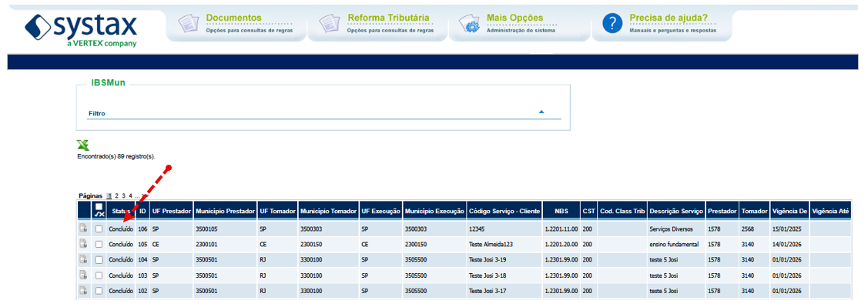This screenshot has height=307, width=868.
Task: Go to results page 3
Action: point(123,195)
